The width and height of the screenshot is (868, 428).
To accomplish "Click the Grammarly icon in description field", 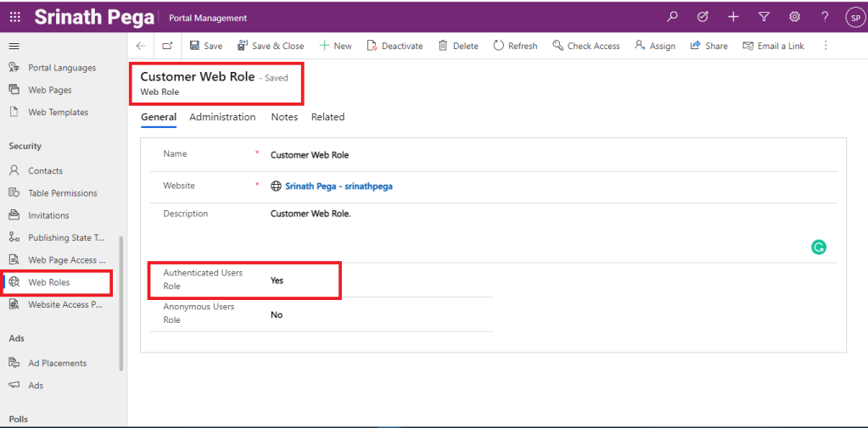I will click(818, 247).
